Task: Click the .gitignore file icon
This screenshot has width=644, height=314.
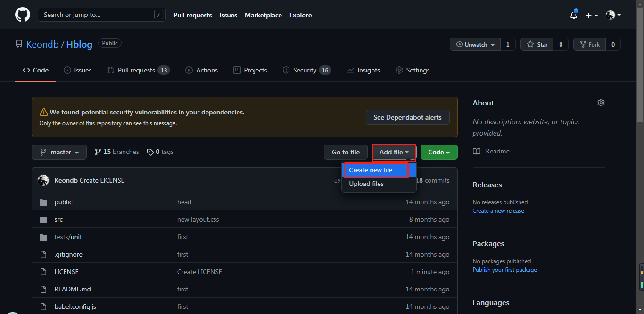Action: coord(43,254)
